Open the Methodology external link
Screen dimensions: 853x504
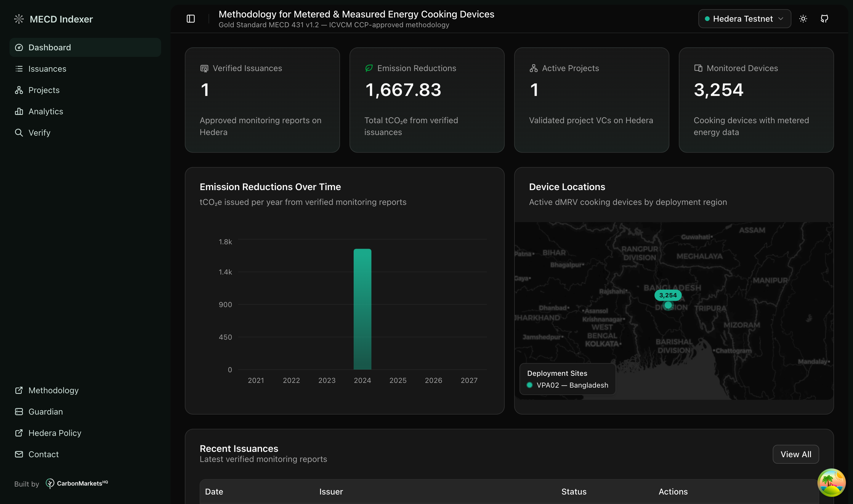(53, 390)
